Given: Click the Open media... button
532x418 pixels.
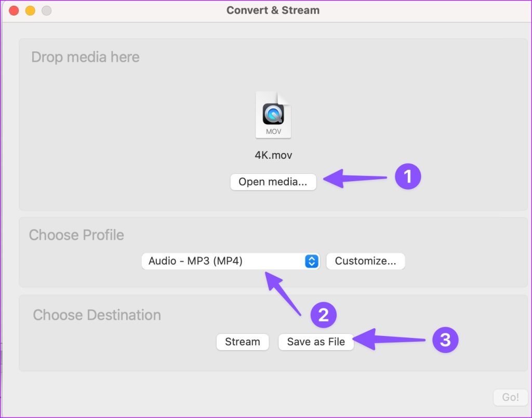Looking at the screenshot, I should click(273, 182).
